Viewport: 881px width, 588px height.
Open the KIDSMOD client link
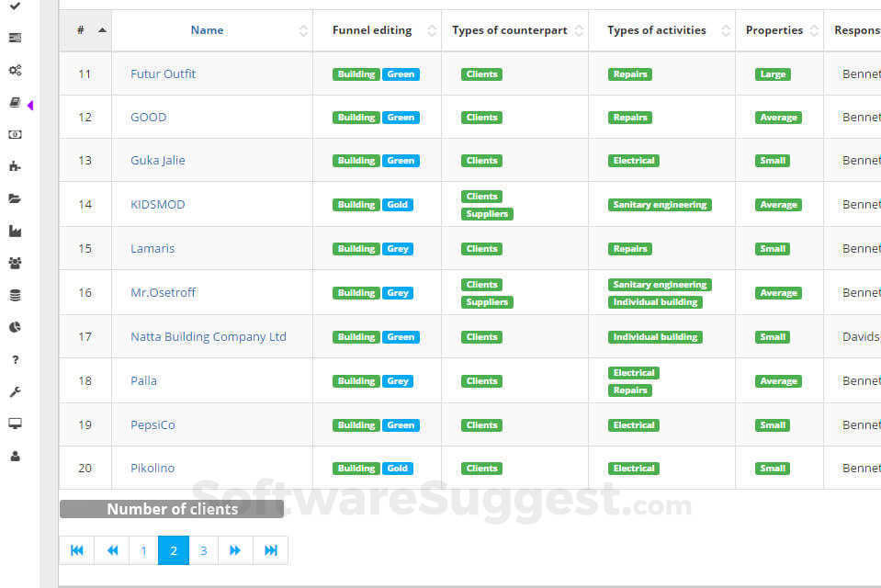pyautogui.click(x=158, y=204)
